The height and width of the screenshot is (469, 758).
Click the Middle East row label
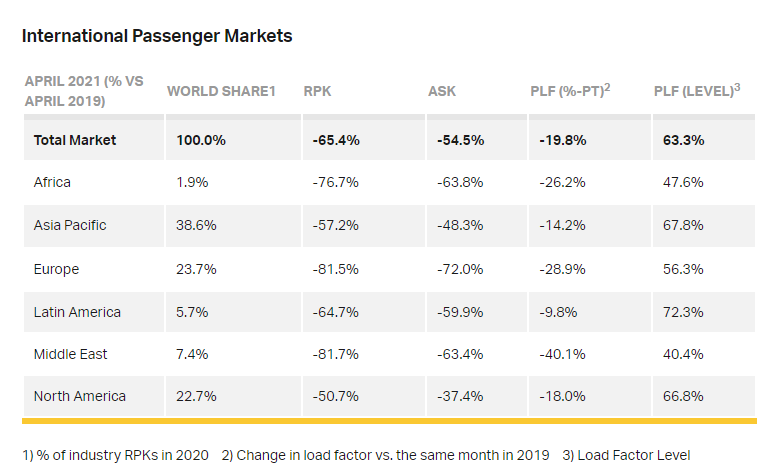point(70,354)
